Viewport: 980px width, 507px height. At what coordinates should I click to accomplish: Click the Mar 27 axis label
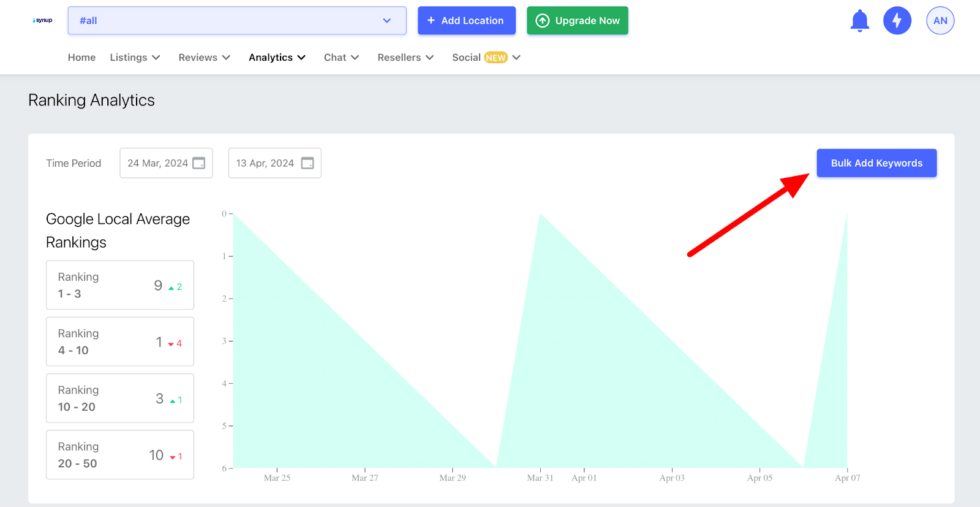tap(365, 478)
